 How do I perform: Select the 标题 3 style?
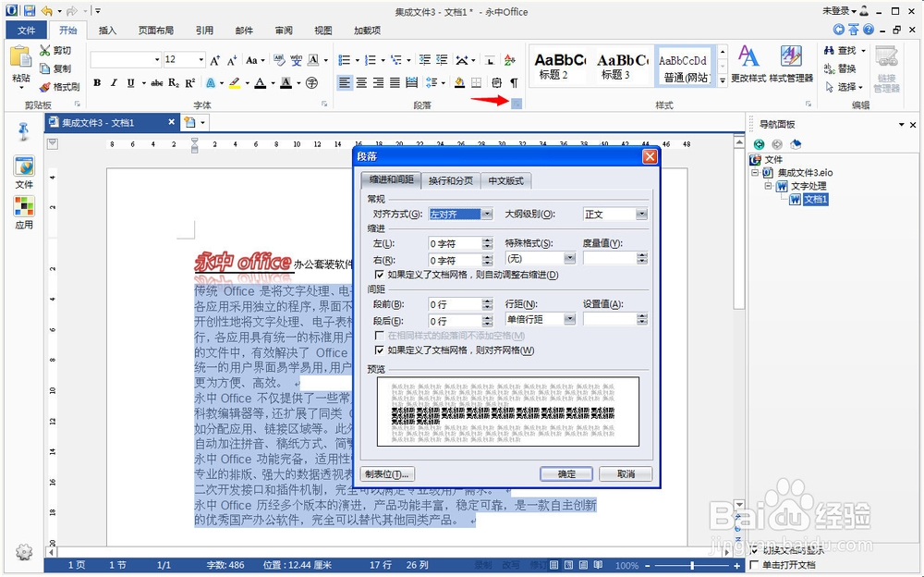pyautogui.click(x=621, y=66)
